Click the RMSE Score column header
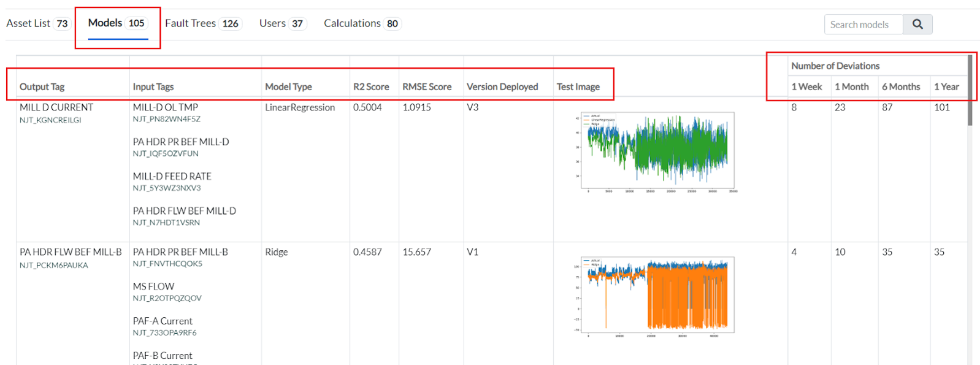 427,86
